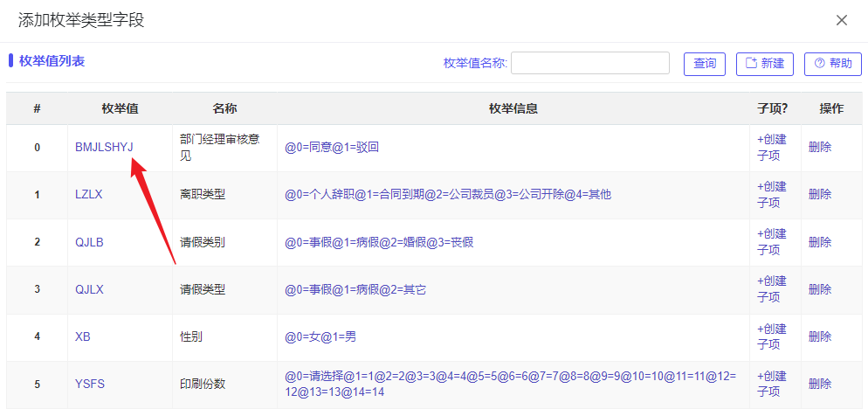Viewport: 868px width, 409px height.
Task: Click the 查询 search button
Action: coord(704,64)
